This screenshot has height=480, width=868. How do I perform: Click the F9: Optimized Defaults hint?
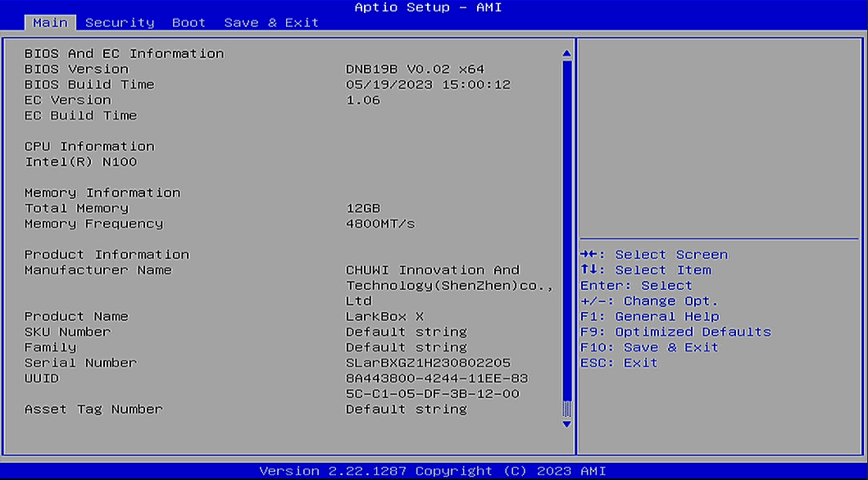click(x=676, y=333)
